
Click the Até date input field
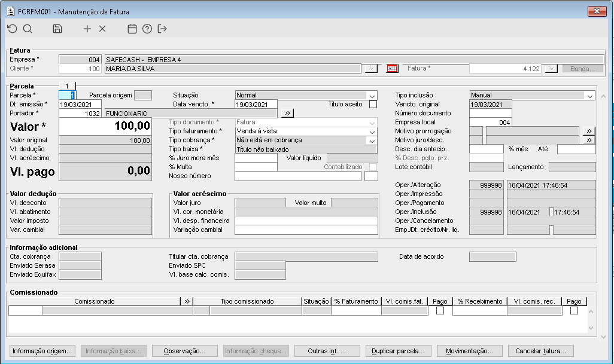[x=576, y=149]
